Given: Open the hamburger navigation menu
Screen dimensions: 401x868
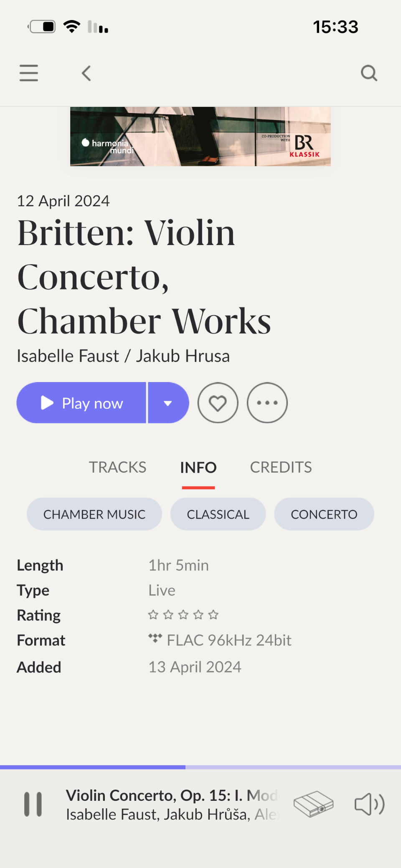Looking at the screenshot, I should click(x=29, y=73).
